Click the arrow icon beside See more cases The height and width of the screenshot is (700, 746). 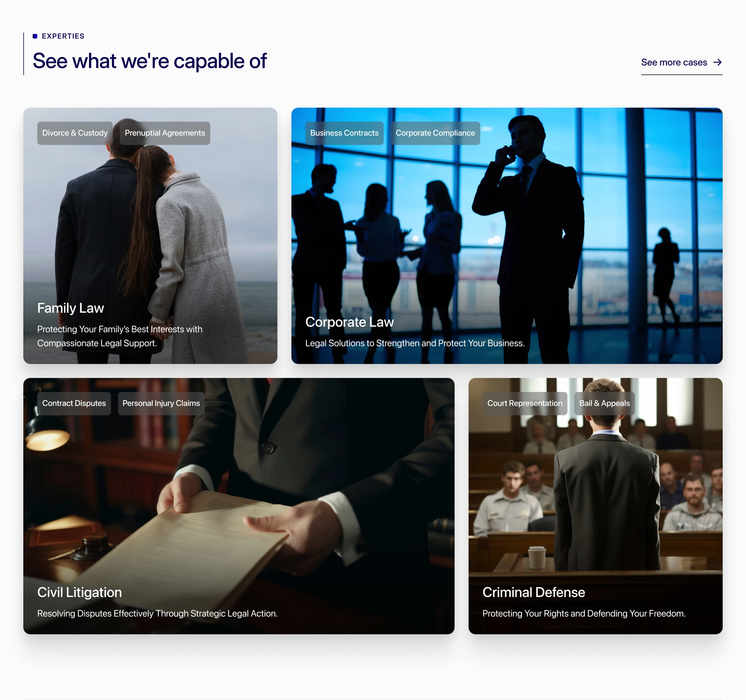pos(717,62)
